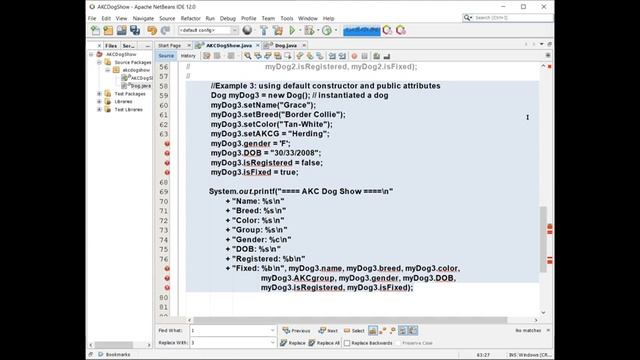The width and height of the screenshot is (640, 360).
Task: Collapse the Source Packages node
Action: [x=99, y=62]
